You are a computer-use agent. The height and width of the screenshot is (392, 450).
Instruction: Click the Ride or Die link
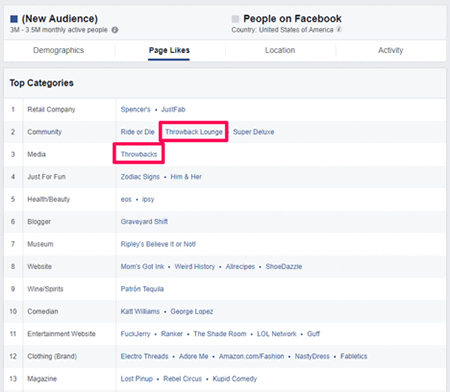coord(137,132)
